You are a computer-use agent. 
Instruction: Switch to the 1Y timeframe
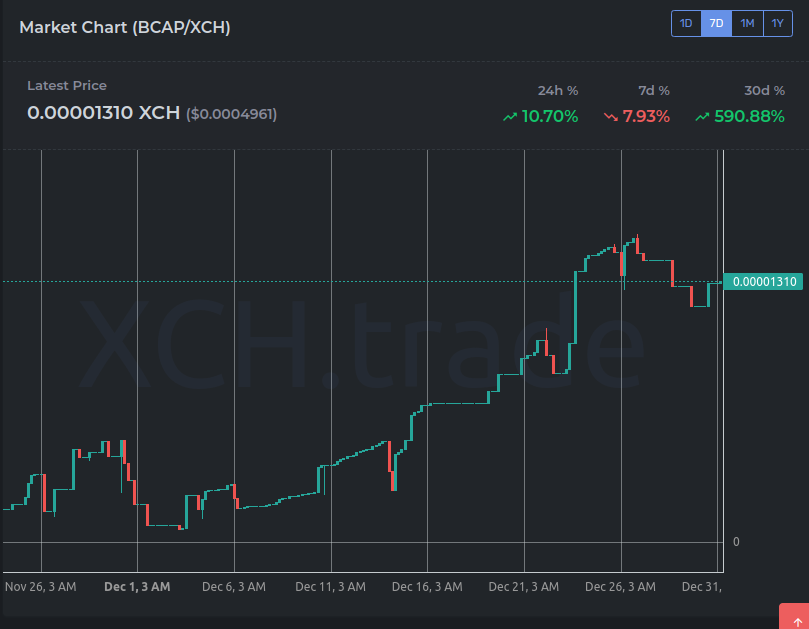click(x=777, y=23)
